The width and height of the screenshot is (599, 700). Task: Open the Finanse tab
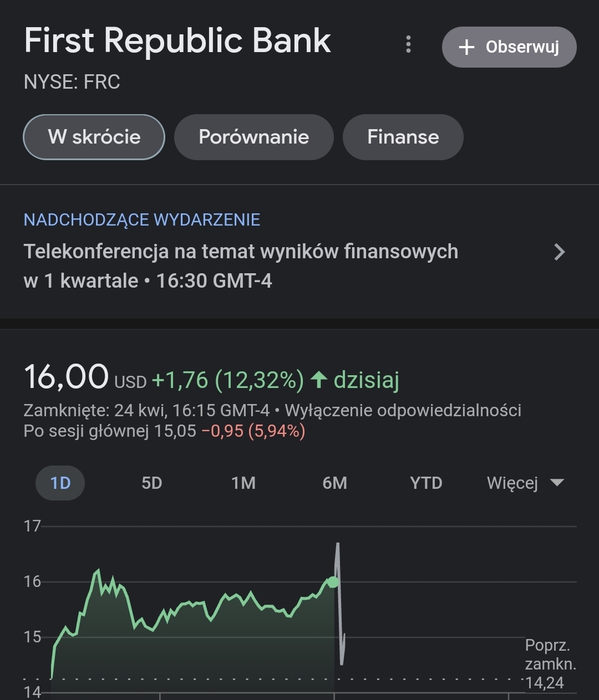pos(403,137)
